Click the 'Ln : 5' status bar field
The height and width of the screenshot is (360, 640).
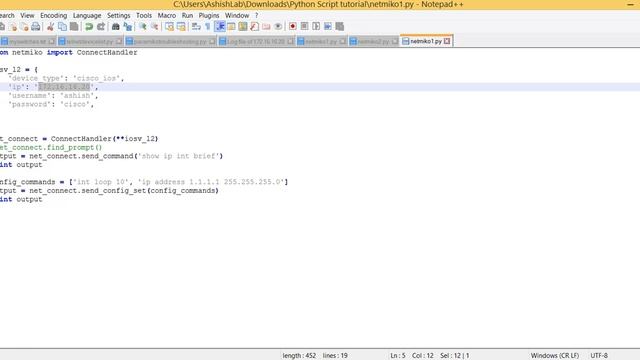[398, 356]
